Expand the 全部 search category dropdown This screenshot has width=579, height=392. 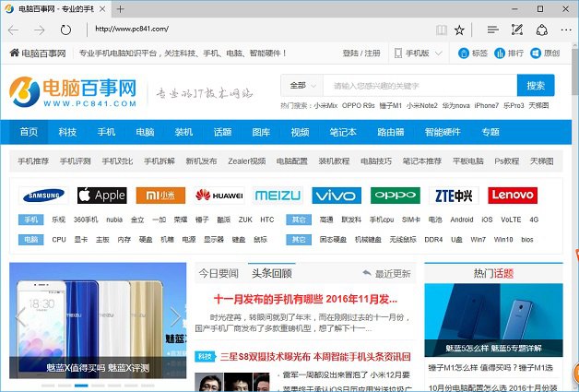302,86
